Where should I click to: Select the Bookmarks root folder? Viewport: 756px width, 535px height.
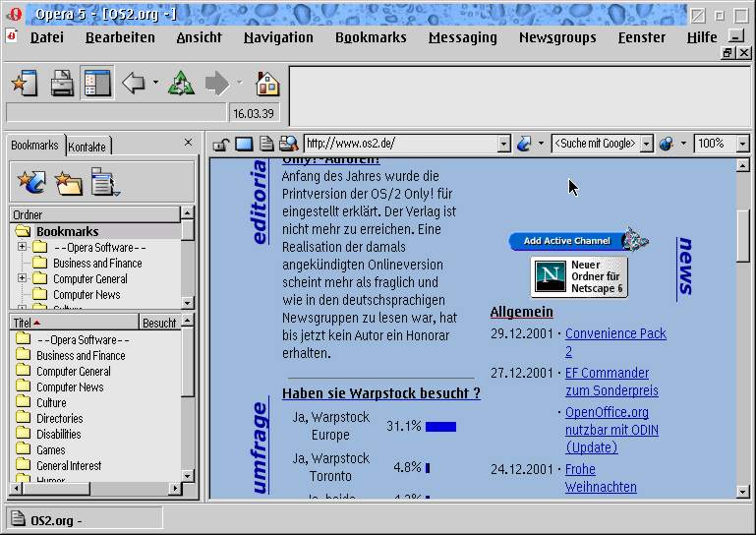click(67, 231)
